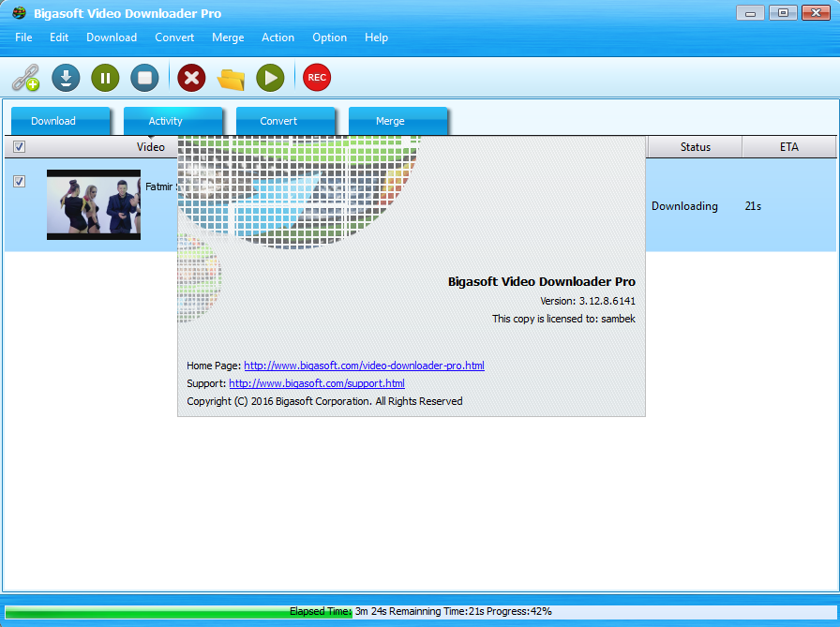Viewport: 840px width, 627px height.
Task: Start recording with red REC icon
Action: [x=317, y=78]
